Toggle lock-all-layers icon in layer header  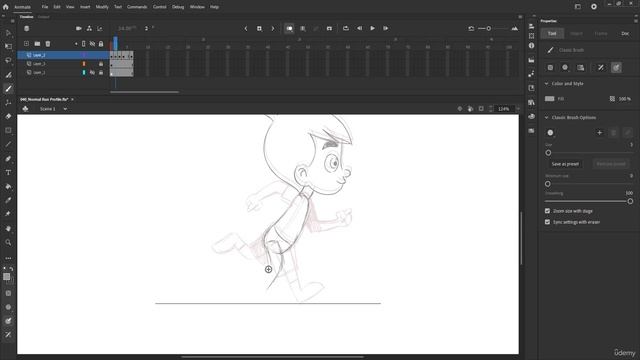(101, 44)
